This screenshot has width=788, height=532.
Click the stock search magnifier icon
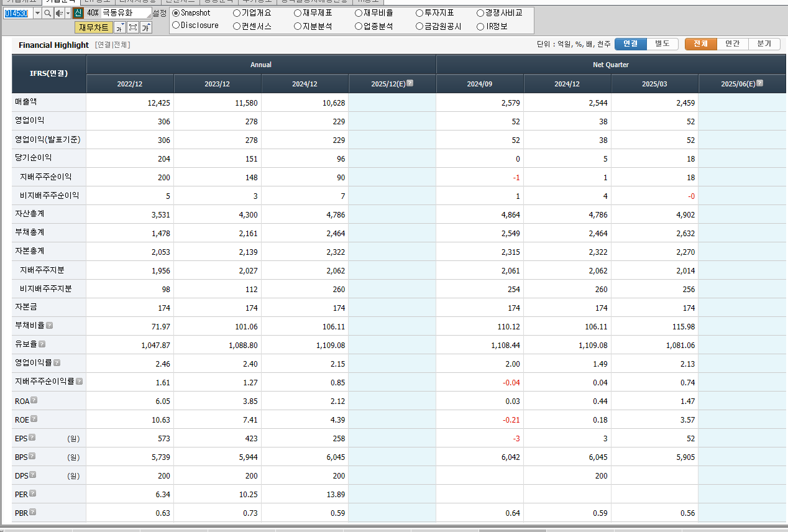pyautogui.click(x=47, y=13)
